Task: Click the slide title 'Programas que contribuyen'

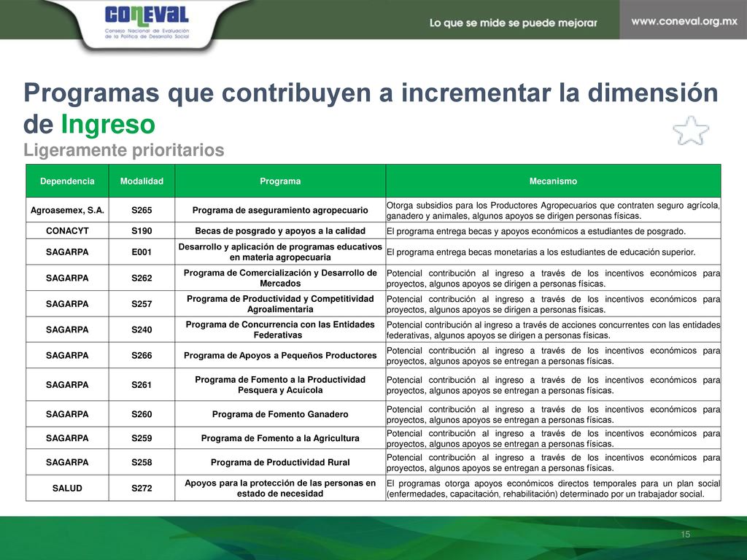Action: tap(371, 108)
